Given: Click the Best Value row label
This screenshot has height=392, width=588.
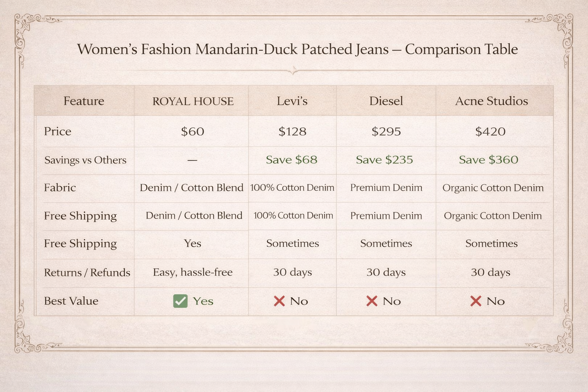Looking at the screenshot, I should point(71,301).
